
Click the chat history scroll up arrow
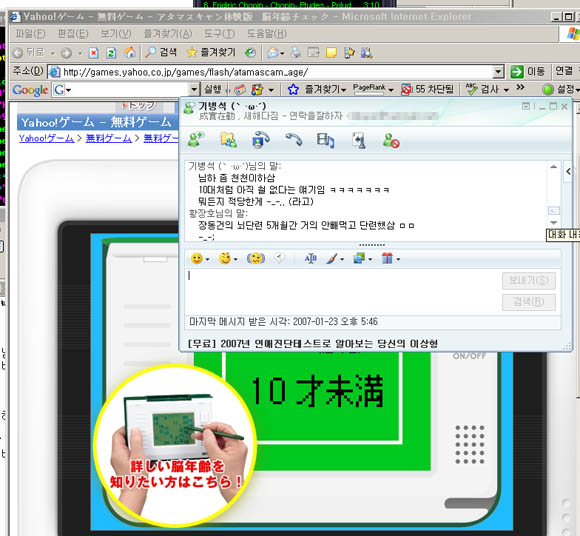tap(553, 167)
